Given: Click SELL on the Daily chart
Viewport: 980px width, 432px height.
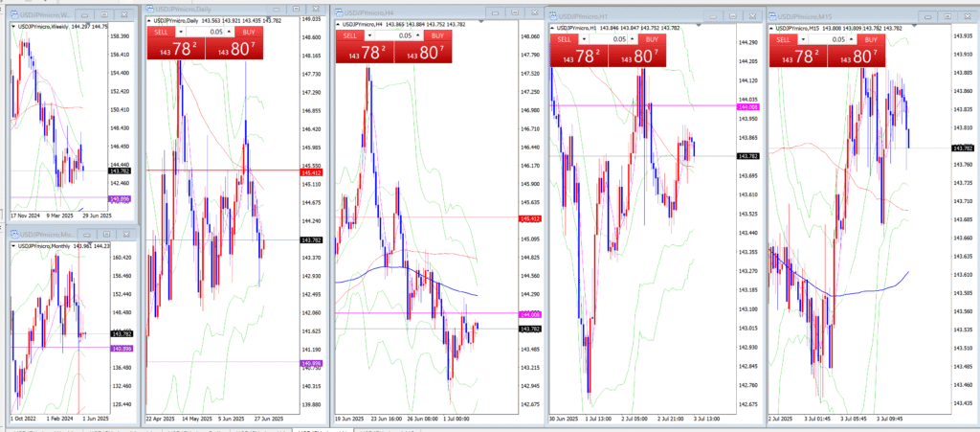Looking at the screenshot, I should 161,32.
